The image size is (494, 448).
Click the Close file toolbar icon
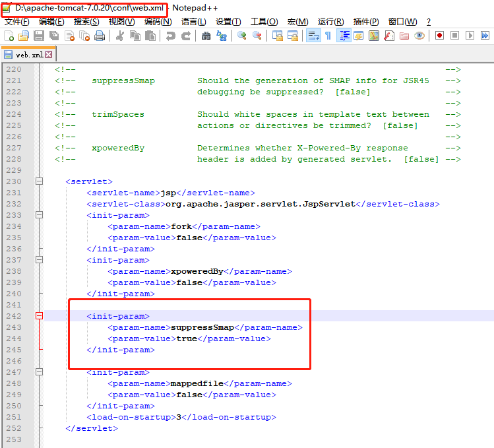pyautogui.click(x=69, y=36)
